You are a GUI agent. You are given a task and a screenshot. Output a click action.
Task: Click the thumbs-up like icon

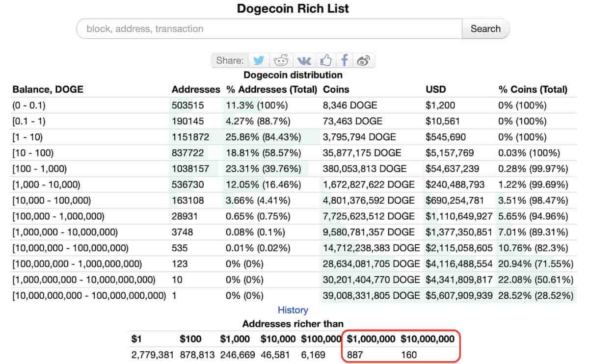[x=326, y=60]
